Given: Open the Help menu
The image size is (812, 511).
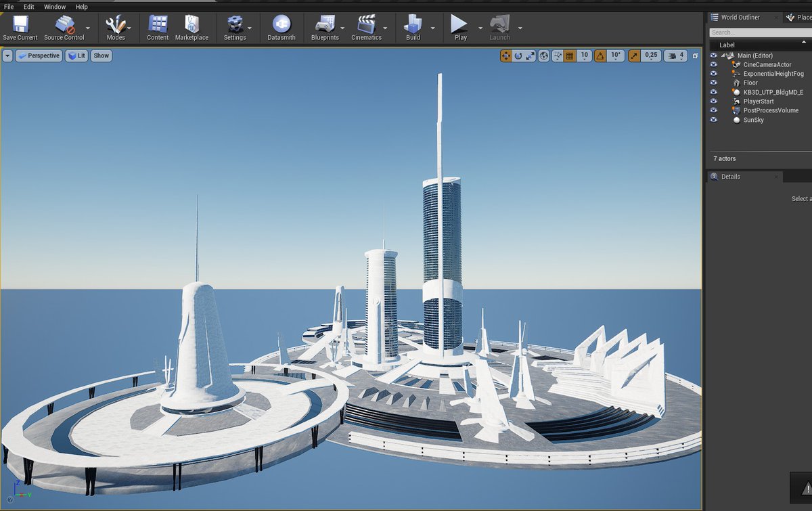Looking at the screenshot, I should pyautogui.click(x=82, y=7).
